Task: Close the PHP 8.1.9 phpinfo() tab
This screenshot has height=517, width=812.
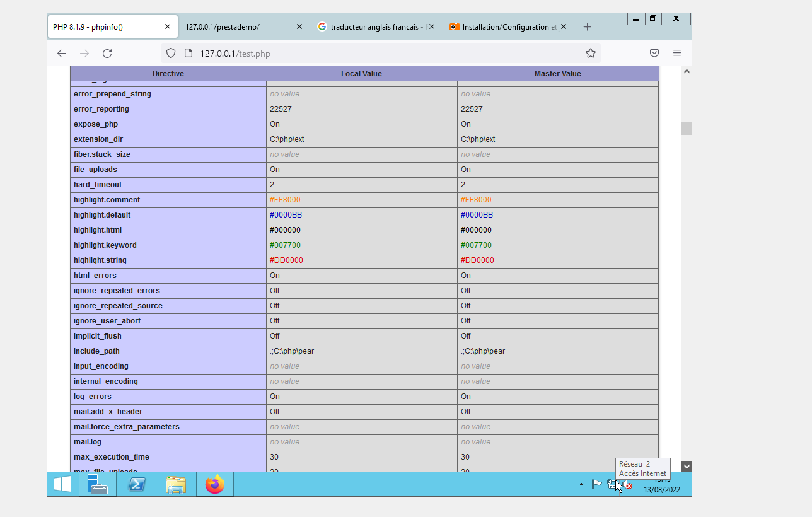Action: 168,27
